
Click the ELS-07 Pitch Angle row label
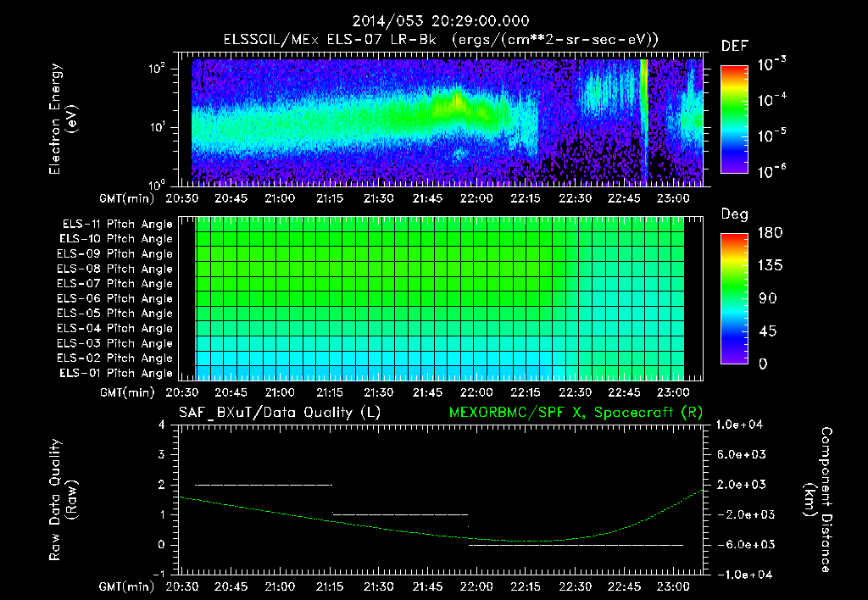click(x=115, y=283)
